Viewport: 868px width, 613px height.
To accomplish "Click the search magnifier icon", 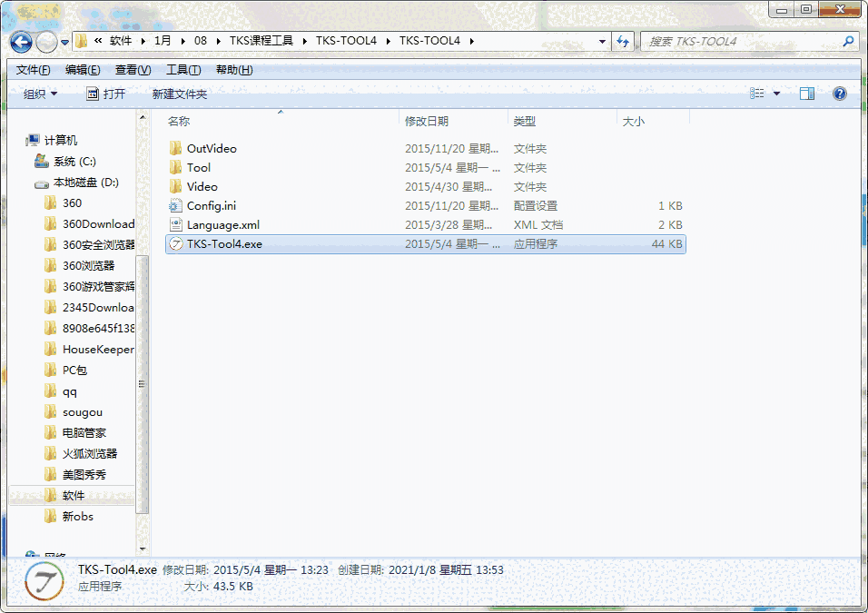I will point(848,42).
